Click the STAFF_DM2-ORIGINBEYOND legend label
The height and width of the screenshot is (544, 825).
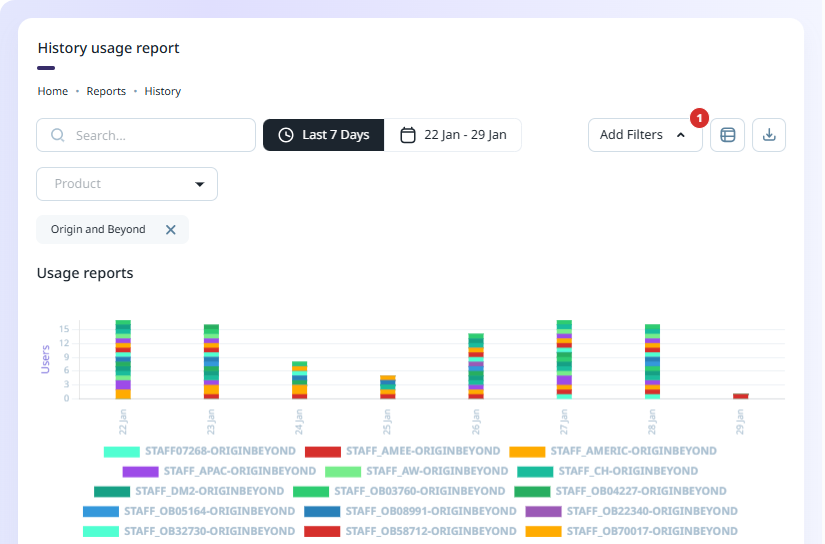pyautogui.click(x=209, y=491)
